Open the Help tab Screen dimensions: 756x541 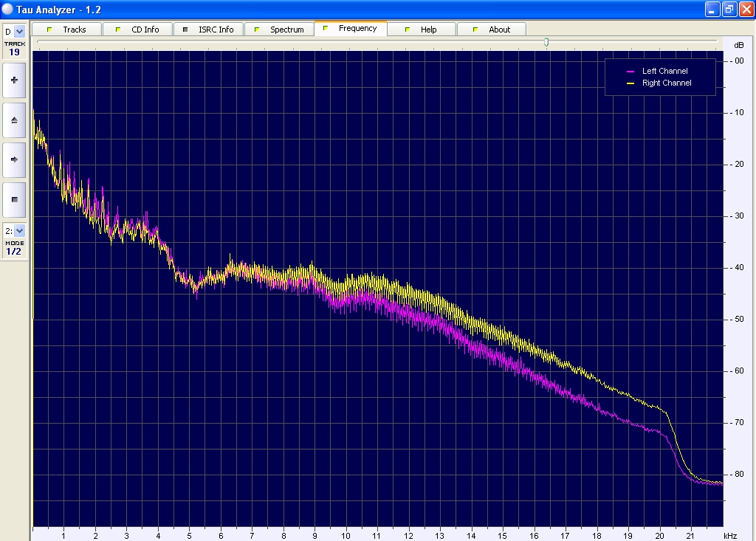point(428,30)
